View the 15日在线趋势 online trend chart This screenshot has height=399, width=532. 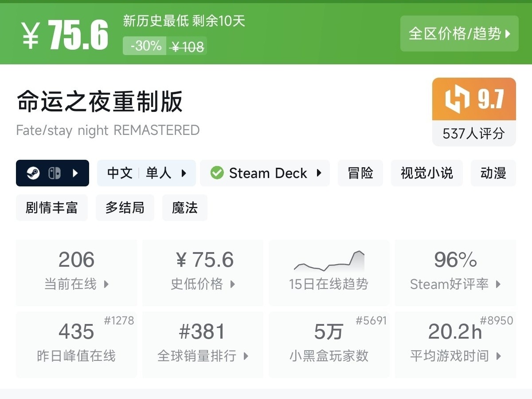click(x=329, y=272)
